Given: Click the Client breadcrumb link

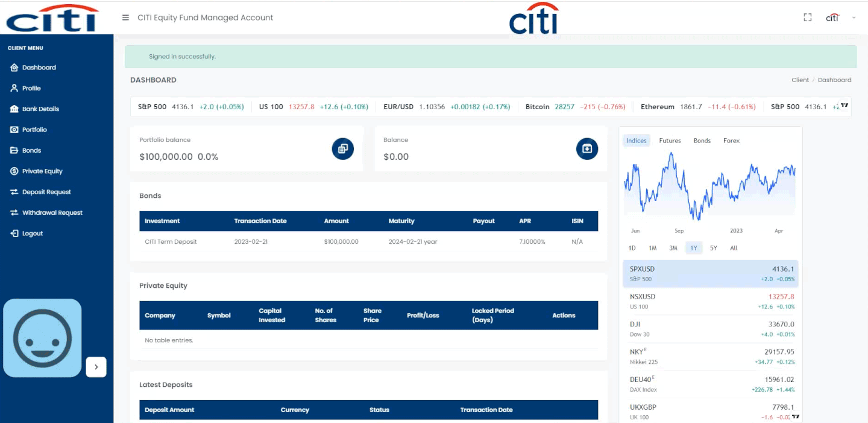Looking at the screenshot, I should (x=800, y=80).
